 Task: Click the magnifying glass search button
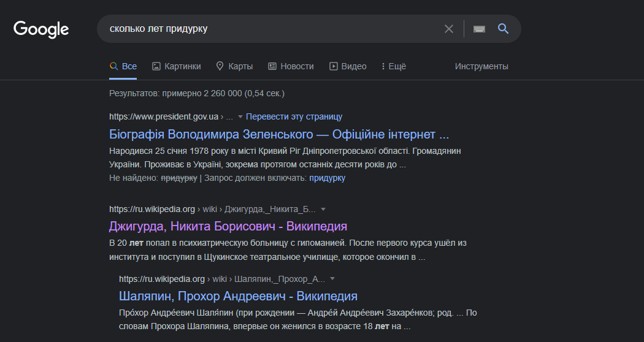tap(503, 29)
